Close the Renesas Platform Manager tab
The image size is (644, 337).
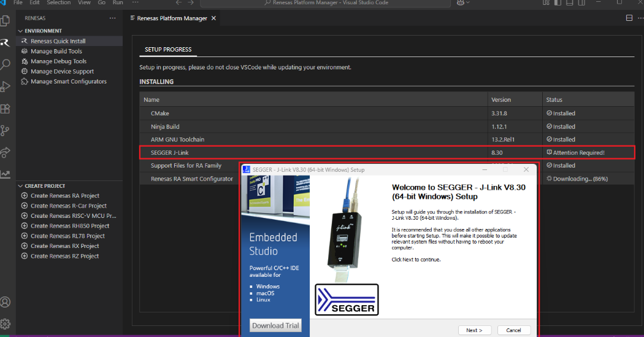click(x=213, y=18)
